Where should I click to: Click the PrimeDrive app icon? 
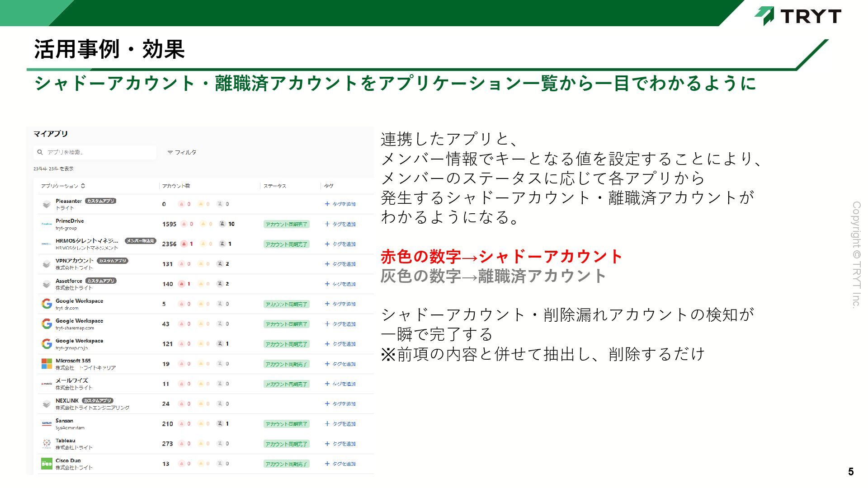[x=47, y=224]
